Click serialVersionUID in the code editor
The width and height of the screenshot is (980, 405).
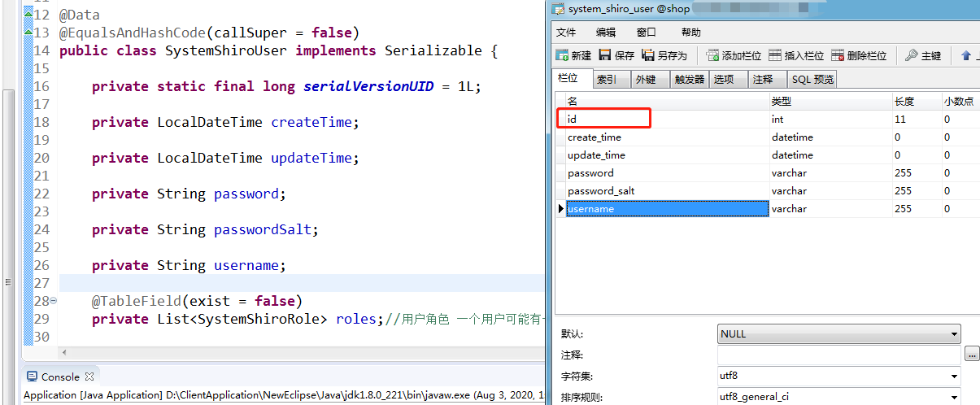pos(368,86)
